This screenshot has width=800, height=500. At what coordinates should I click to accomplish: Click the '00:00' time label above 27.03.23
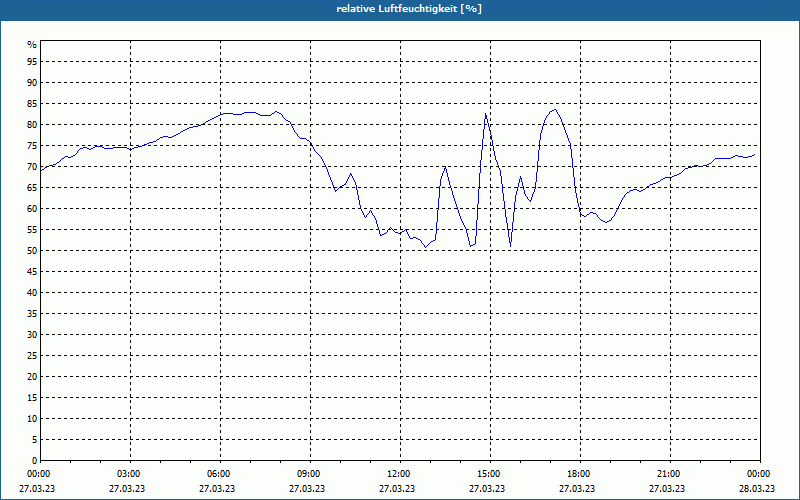(x=37, y=474)
